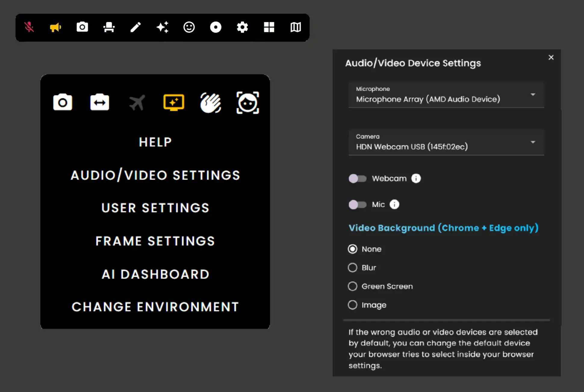584x392 pixels.
Task: Click the recording icon in the toolbar
Action: [x=216, y=27]
